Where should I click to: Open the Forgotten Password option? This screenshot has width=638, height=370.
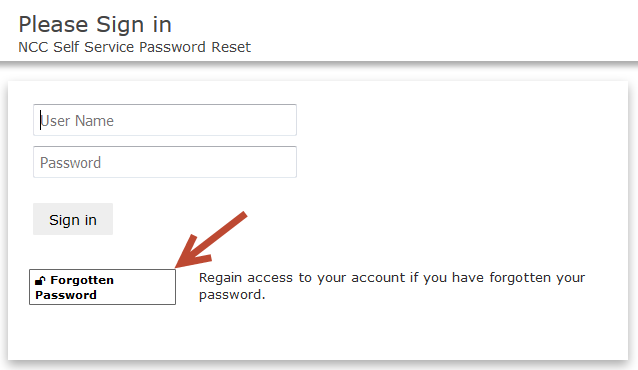[103, 287]
